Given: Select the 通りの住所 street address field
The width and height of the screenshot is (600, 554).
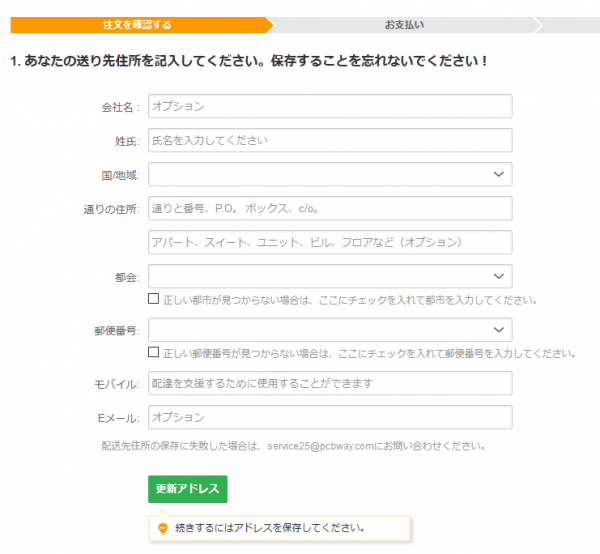Looking at the screenshot, I should (330, 208).
